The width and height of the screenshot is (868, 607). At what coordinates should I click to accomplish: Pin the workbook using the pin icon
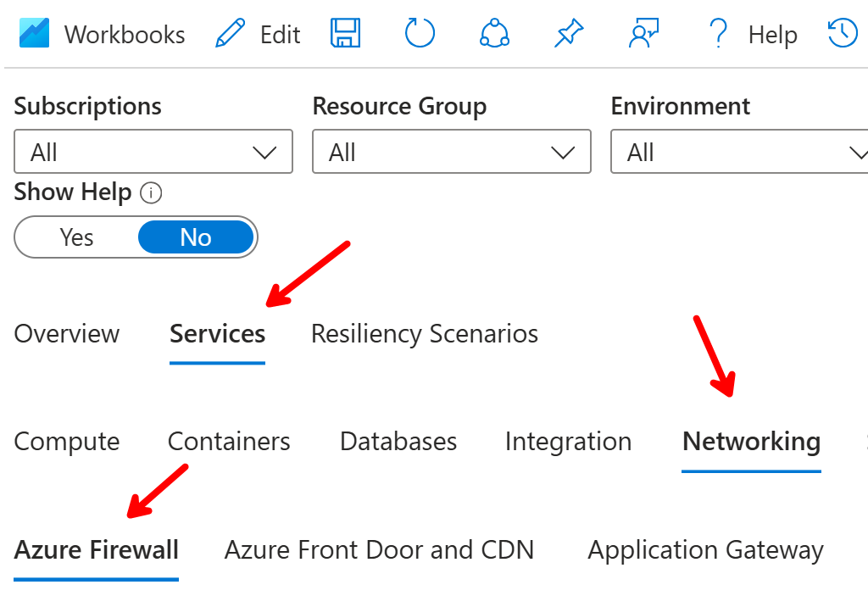(x=569, y=33)
